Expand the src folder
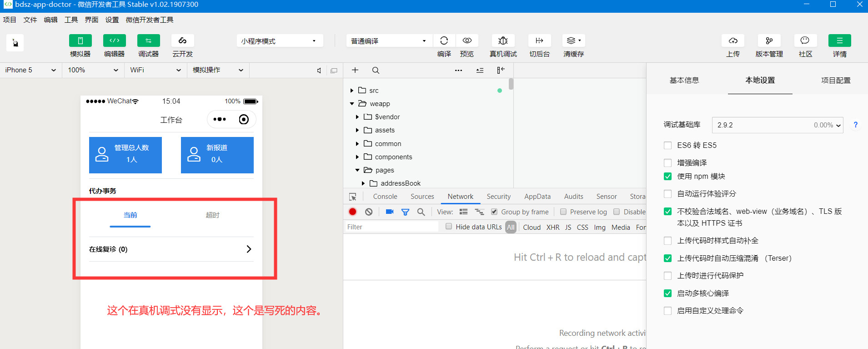Screen dimensions: 868x349 352,91
